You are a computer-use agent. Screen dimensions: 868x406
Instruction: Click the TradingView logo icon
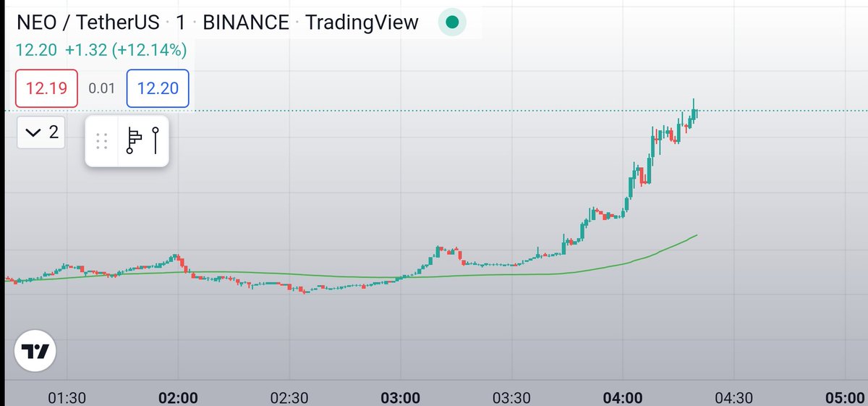point(35,351)
